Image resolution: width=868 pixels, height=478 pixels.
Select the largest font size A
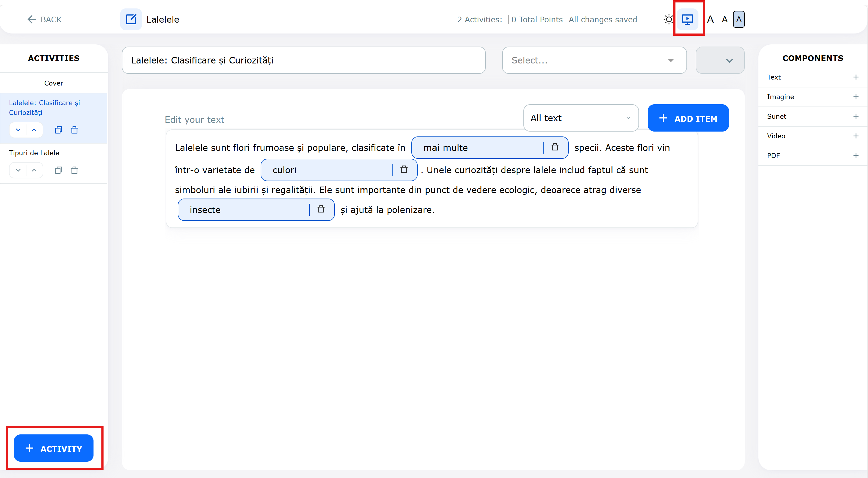point(710,19)
